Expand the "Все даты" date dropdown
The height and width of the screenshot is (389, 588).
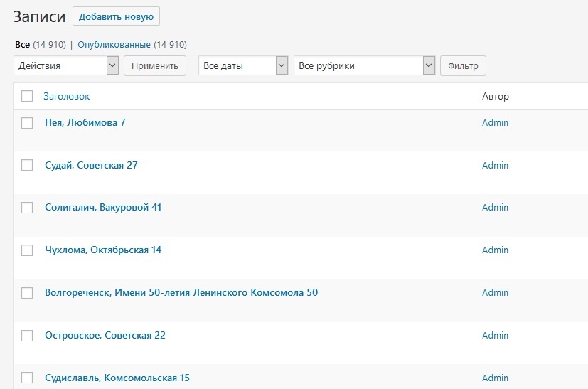(x=243, y=65)
